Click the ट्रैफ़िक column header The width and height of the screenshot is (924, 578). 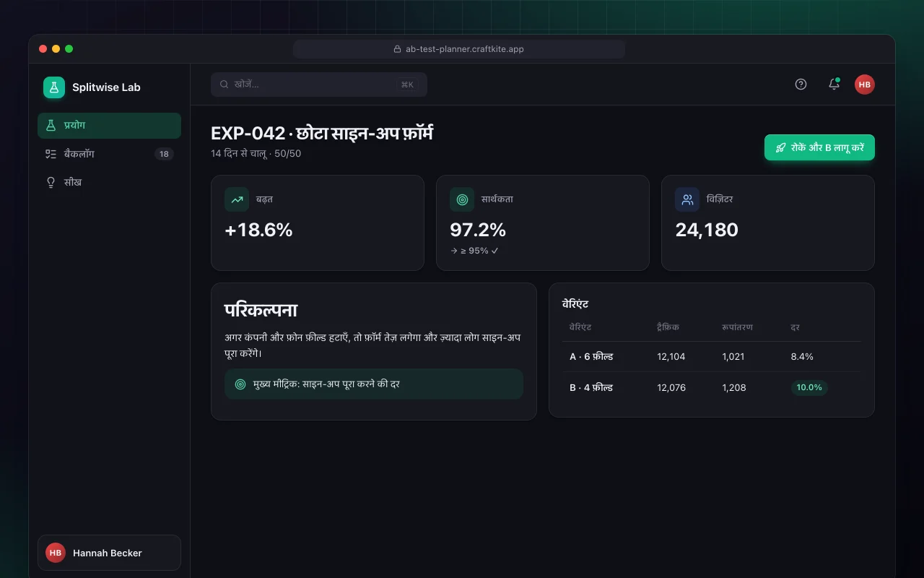[x=668, y=327]
